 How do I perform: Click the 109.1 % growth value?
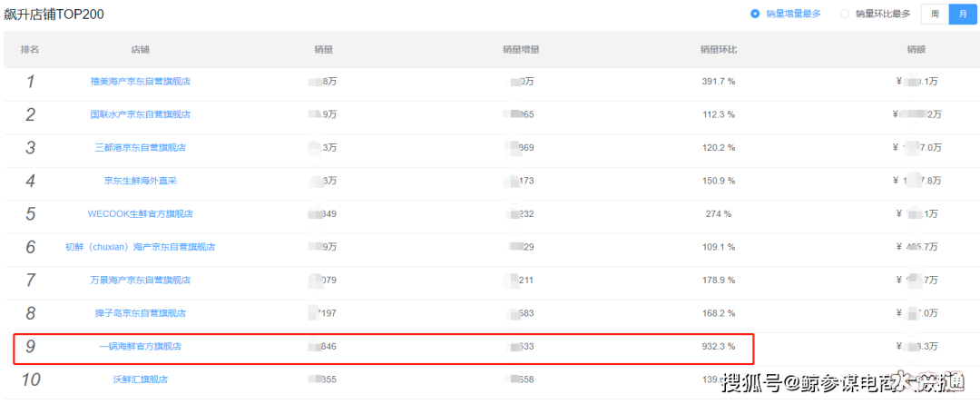719,247
